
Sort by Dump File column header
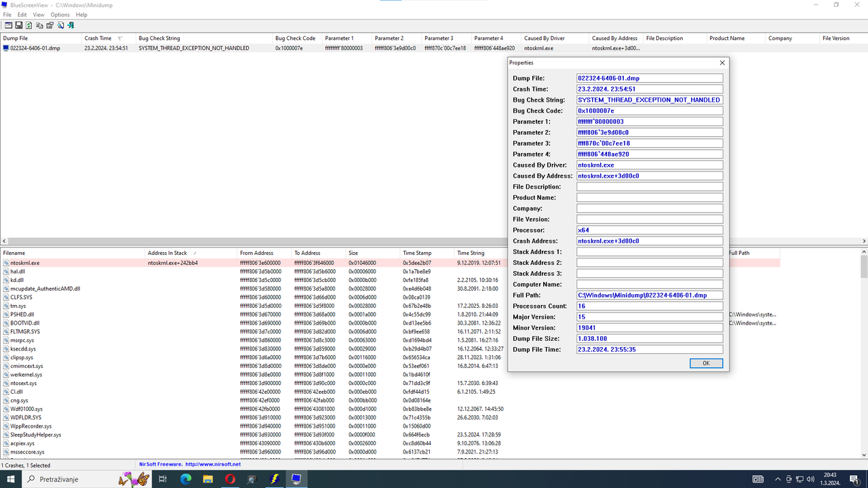41,38
